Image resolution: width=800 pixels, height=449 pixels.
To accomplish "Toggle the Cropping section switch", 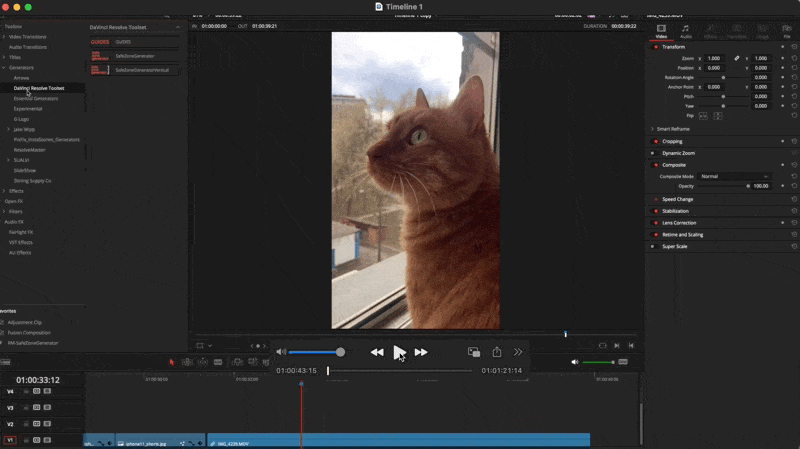I will click(656, 141).
